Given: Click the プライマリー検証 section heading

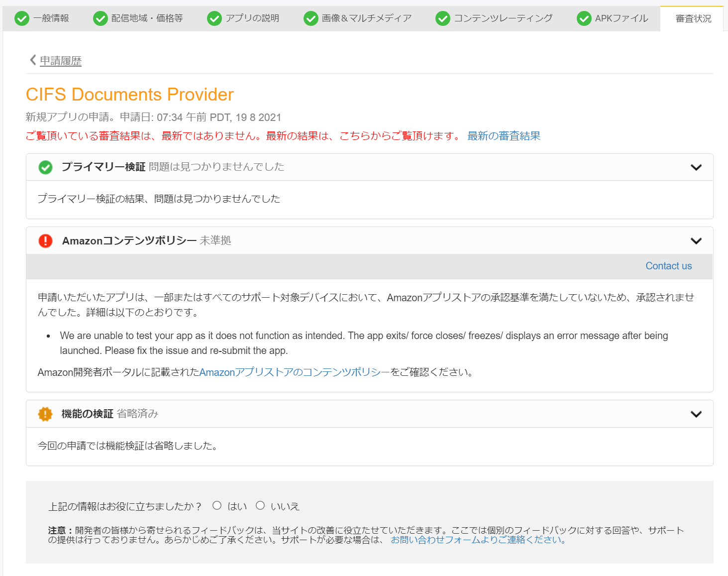Looking at the screenshot, I should 104,167.
